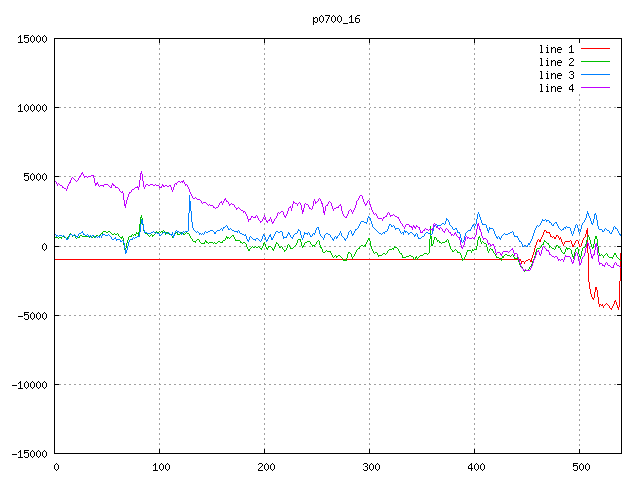This screenshot has height=480, width=640.
Task: Click the red line 1 legend sample
Action: coord(596,49)
